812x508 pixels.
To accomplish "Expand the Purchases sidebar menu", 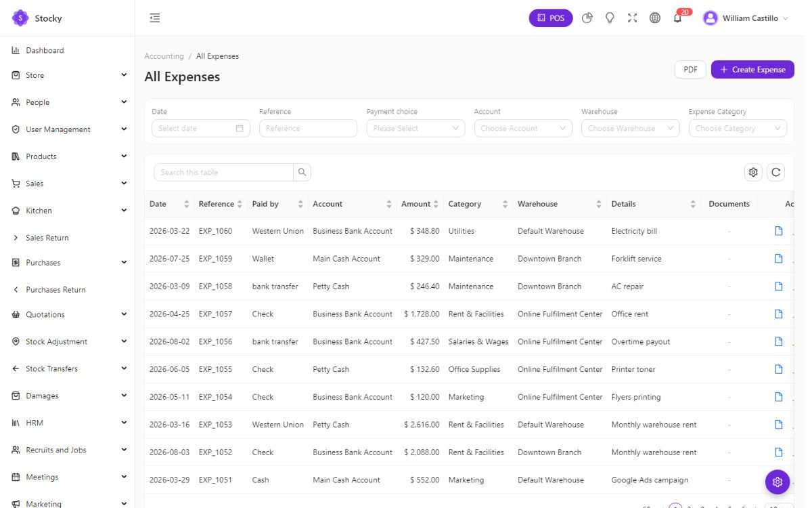I will pyautogui.click(x=68, y=263).
